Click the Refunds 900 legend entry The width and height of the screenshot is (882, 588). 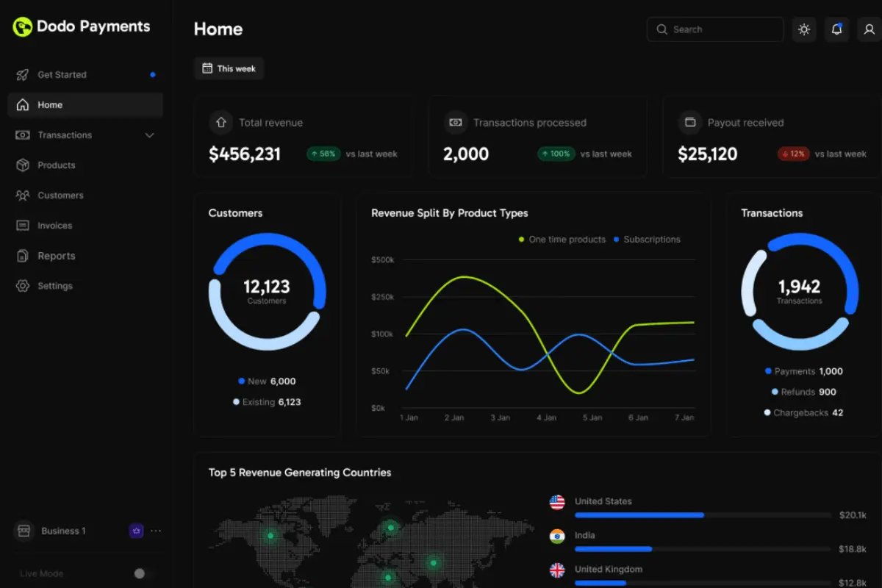(x=804, y=392)
